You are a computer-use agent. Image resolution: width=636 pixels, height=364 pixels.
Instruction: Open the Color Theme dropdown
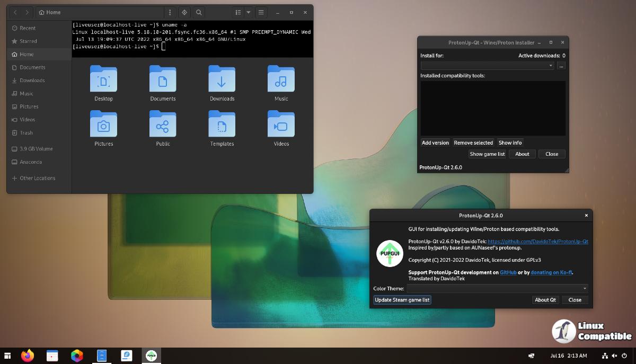(x=497, y=288)
